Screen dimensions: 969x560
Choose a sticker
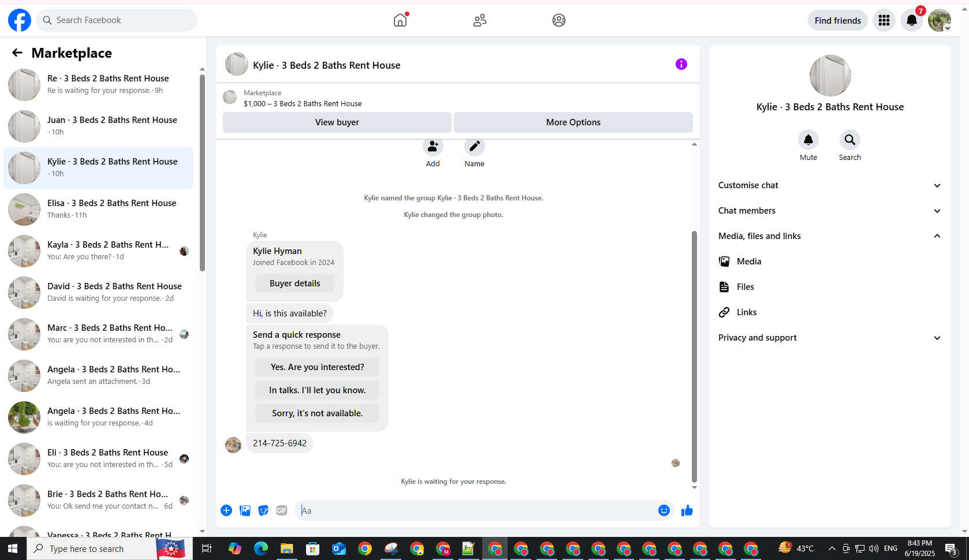(x=263, y=510)
